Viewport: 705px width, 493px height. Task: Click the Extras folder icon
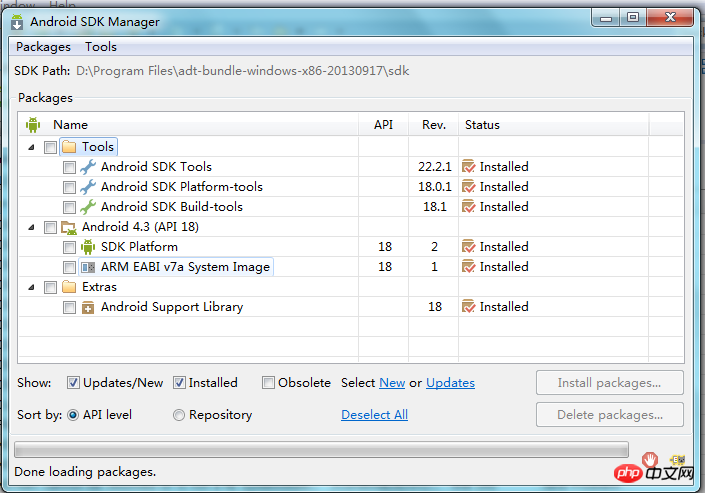click(x=69, y=287)
